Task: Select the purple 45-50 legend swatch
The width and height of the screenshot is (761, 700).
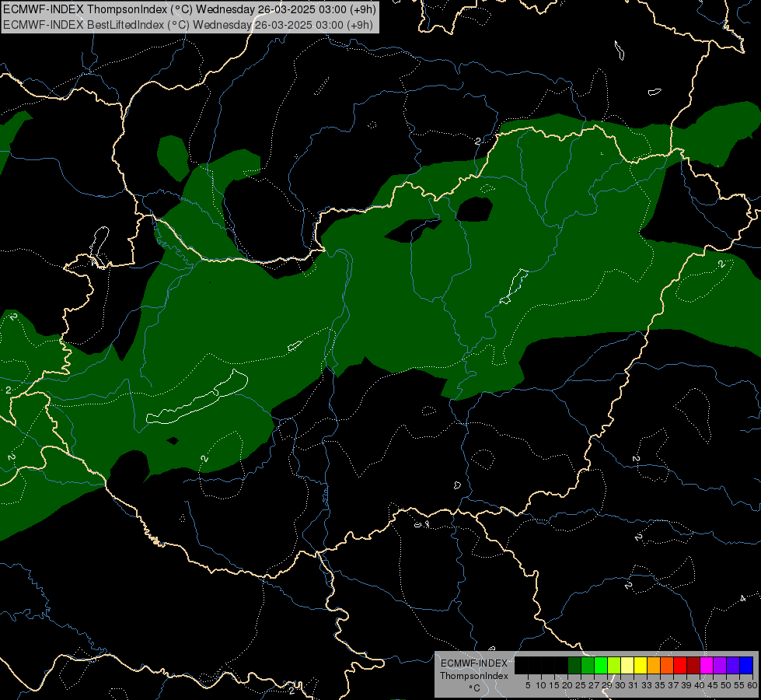Action: [x=720, y=665]
